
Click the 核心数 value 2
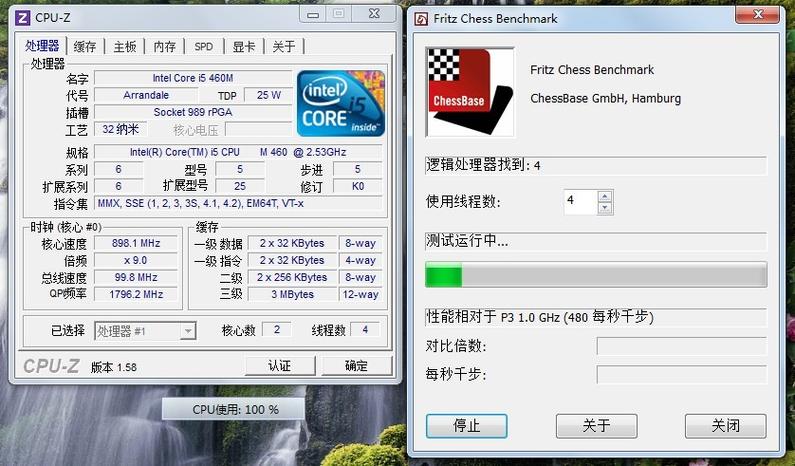[277, 330]
